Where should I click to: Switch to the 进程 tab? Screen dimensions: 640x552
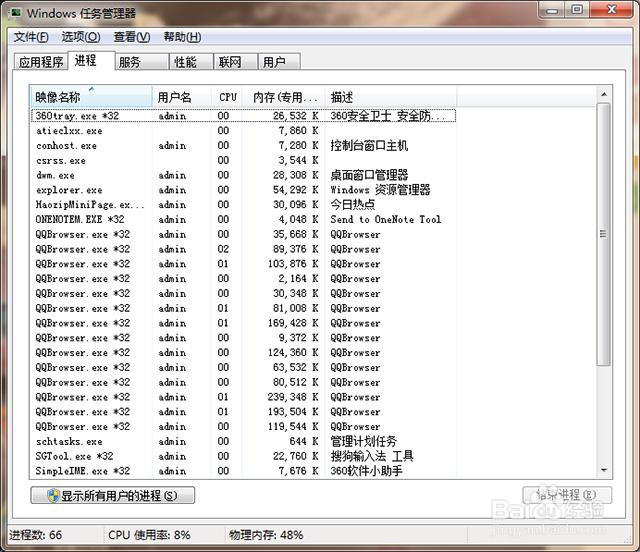click(91, 60)
